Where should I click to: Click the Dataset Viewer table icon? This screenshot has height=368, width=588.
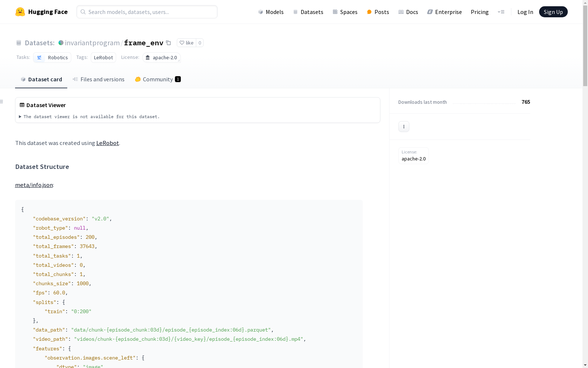click(22, 105)
